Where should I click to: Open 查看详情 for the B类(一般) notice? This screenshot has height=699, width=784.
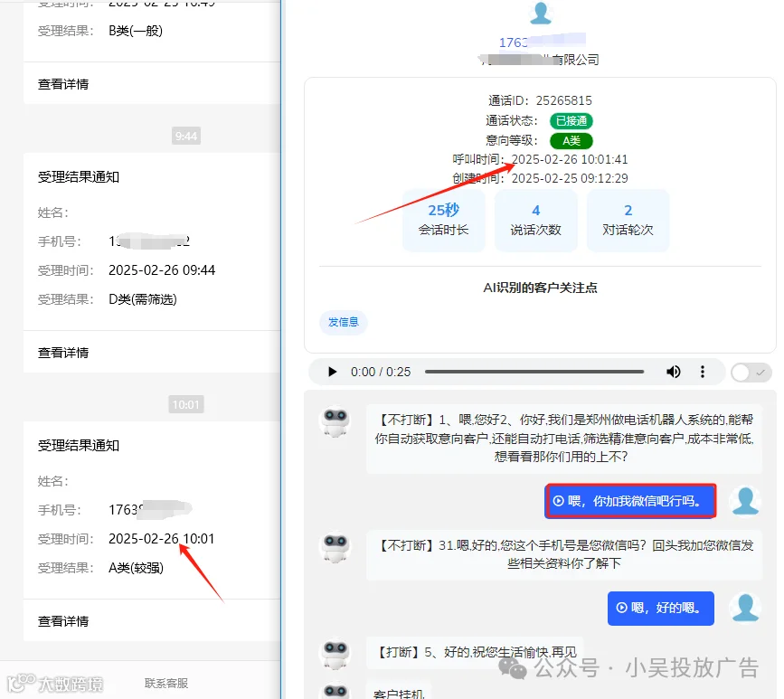pyautogui.click(x=63, y=84)
